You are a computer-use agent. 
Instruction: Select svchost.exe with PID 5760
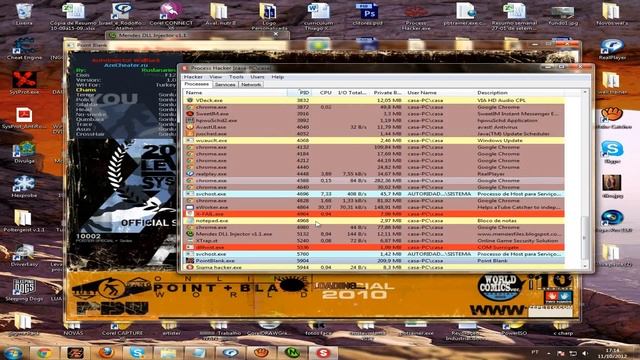(374, 254)
